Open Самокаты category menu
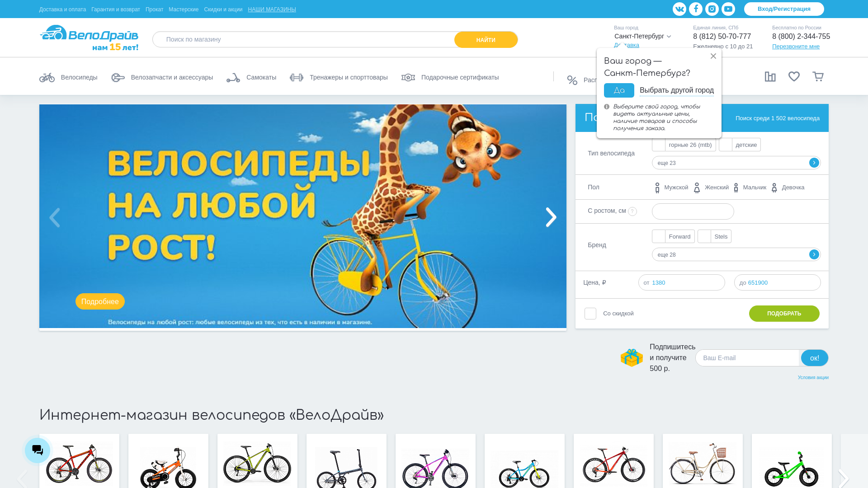Image resolution: width=868 pixels, height=488 pixels. click(261, 77)
